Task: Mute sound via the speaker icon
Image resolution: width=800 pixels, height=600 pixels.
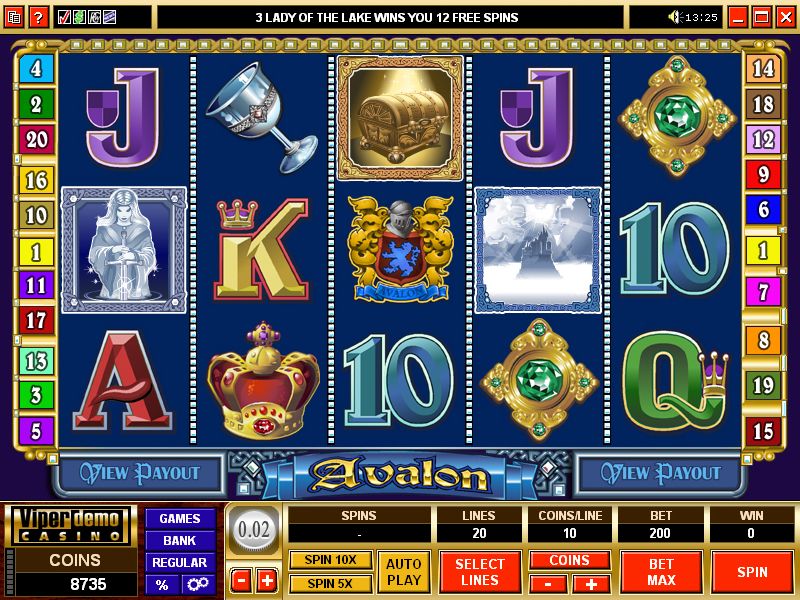Action: pos(675,18)
